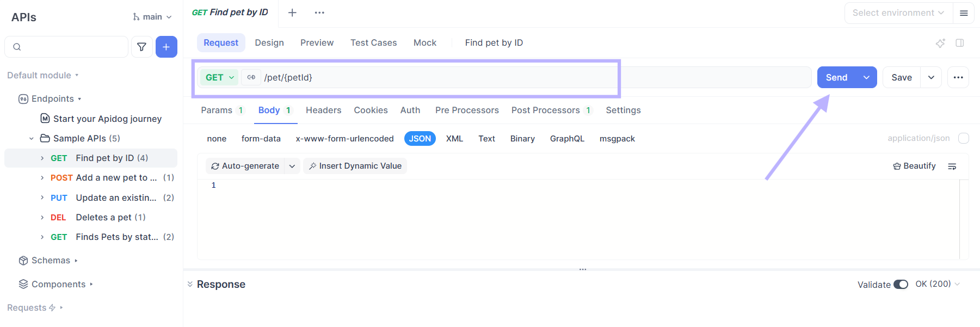980x327 pixels.
Task: Click the word wrap icon beside Beautify
Action: tap(952, 166)
